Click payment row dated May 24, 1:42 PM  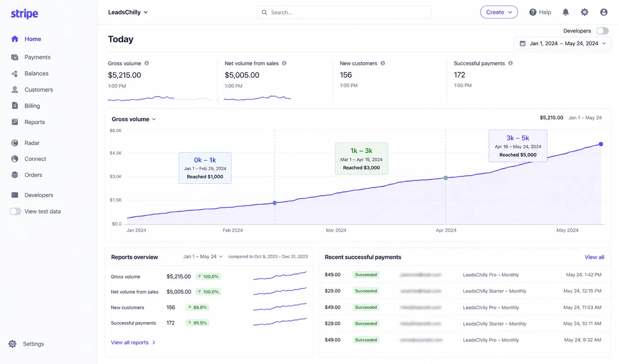tap(465, 275)
